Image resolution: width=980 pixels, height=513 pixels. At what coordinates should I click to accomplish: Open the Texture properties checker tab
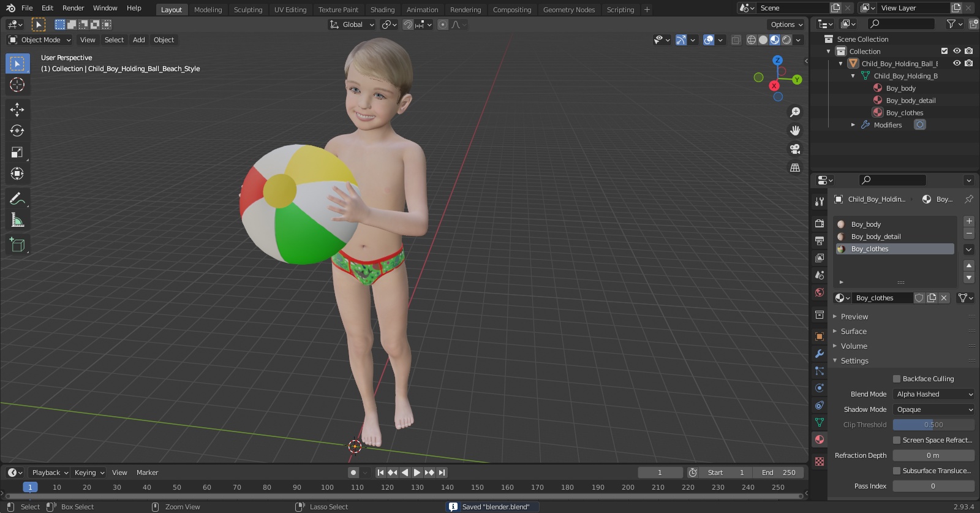click(820, 461)
